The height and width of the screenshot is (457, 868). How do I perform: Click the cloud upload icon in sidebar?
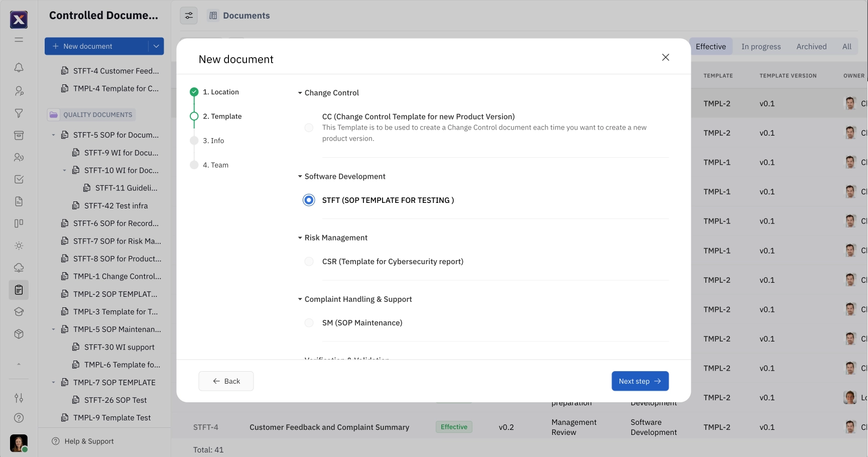[x=19, y=268]
